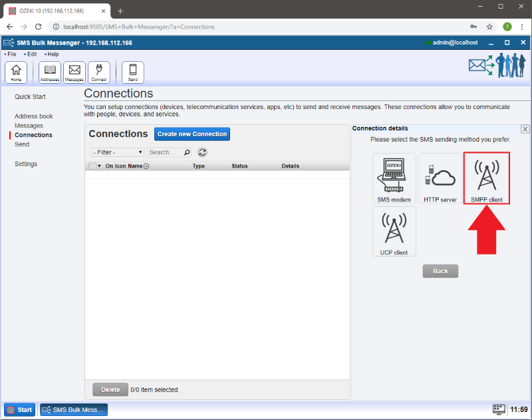Toggle the select-all checkbox in table header

click(92, 166)
